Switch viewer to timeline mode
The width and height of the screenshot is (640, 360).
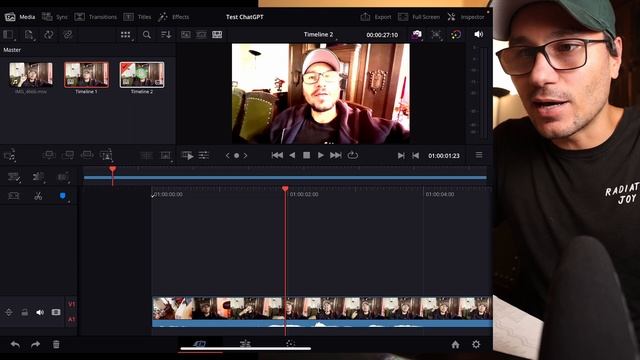pyautogui.click(x=217, y=35)
